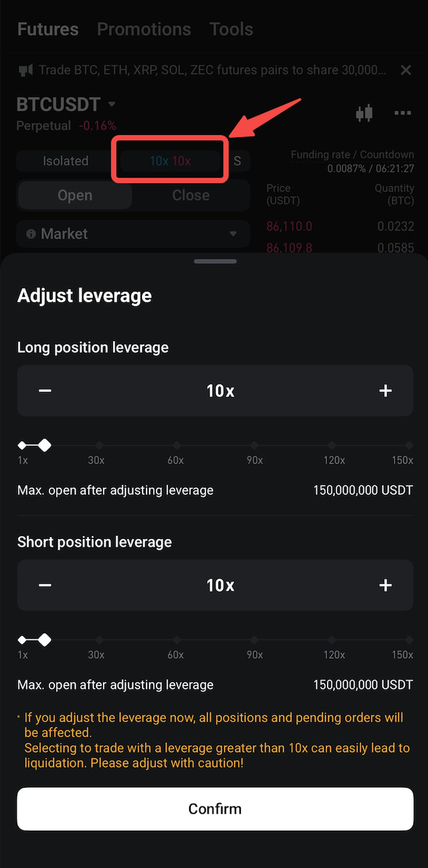The image size is (428, 868).
Task: Collapse the Adjust leverage sheet drag handle
Action: 214,260
